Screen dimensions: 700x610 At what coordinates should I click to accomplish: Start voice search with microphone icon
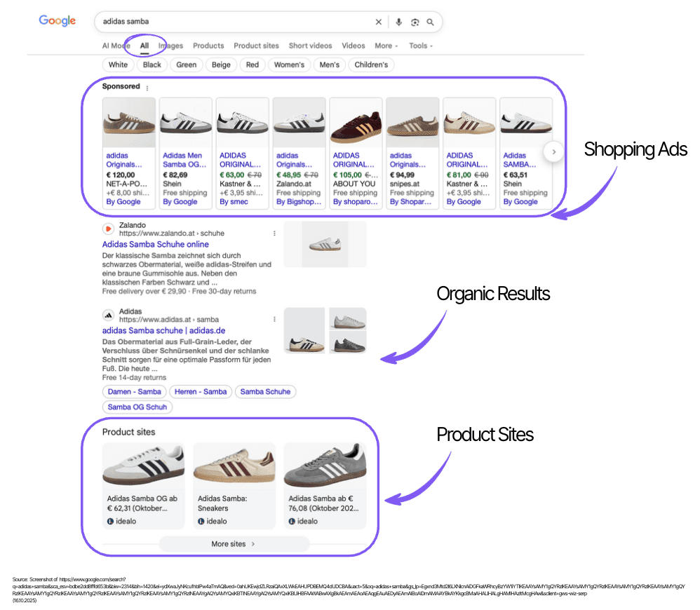(x=398, y=22)
